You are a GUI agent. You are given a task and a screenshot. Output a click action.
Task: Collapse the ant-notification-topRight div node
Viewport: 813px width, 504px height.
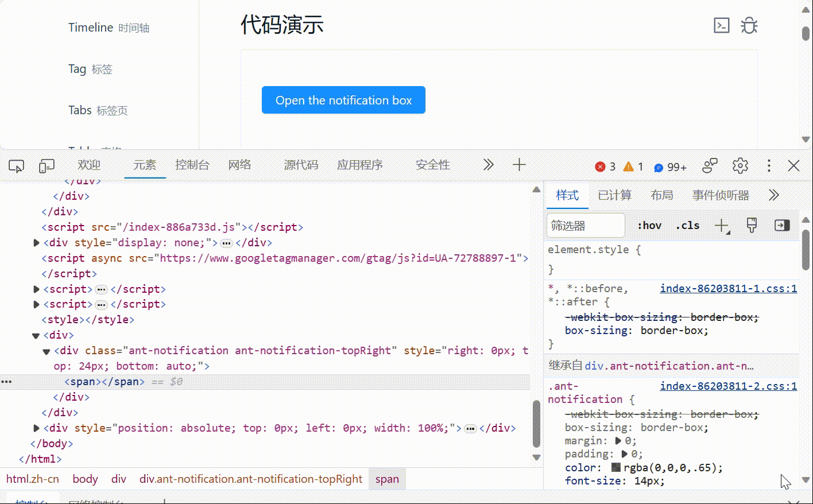(47, 351)
